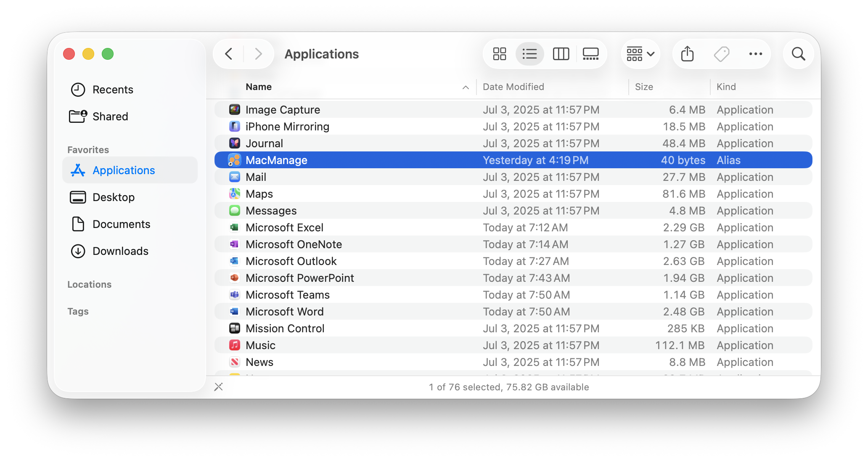Click the Documents page icon
The width and height of the screenshot is (868, 461).
coord(78,224)
